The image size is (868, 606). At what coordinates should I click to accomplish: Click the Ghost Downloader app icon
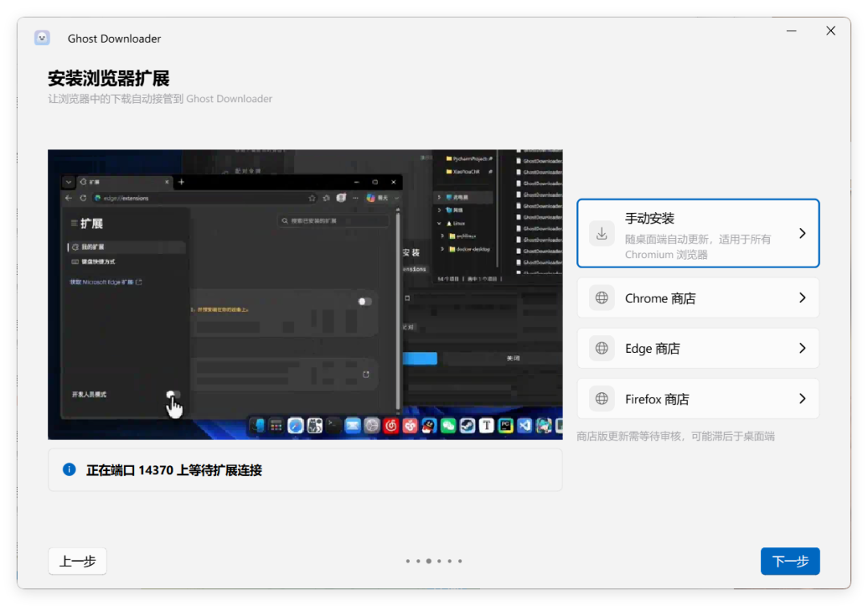(42, 38)
